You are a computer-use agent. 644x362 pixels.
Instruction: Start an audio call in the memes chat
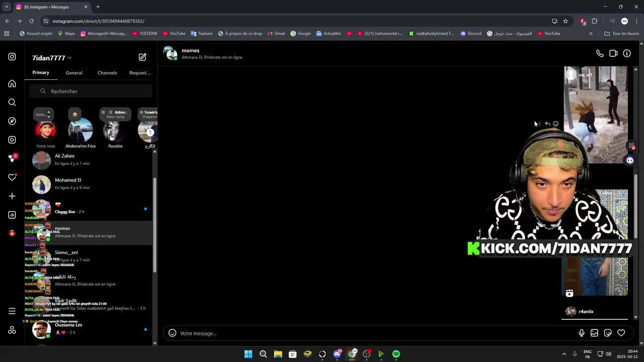[600, 53]
